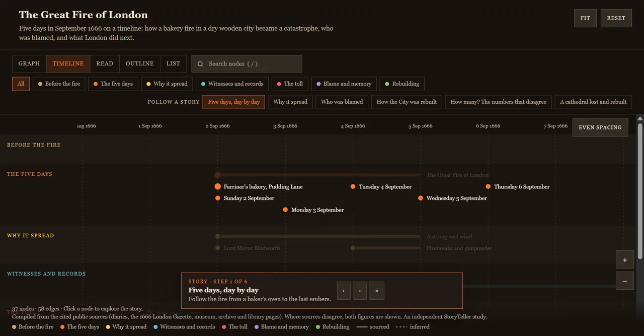This screenshot has height=336, width=644.
Task: Click the 5 Sep 1666 axis label
Action: pos(421,126)
